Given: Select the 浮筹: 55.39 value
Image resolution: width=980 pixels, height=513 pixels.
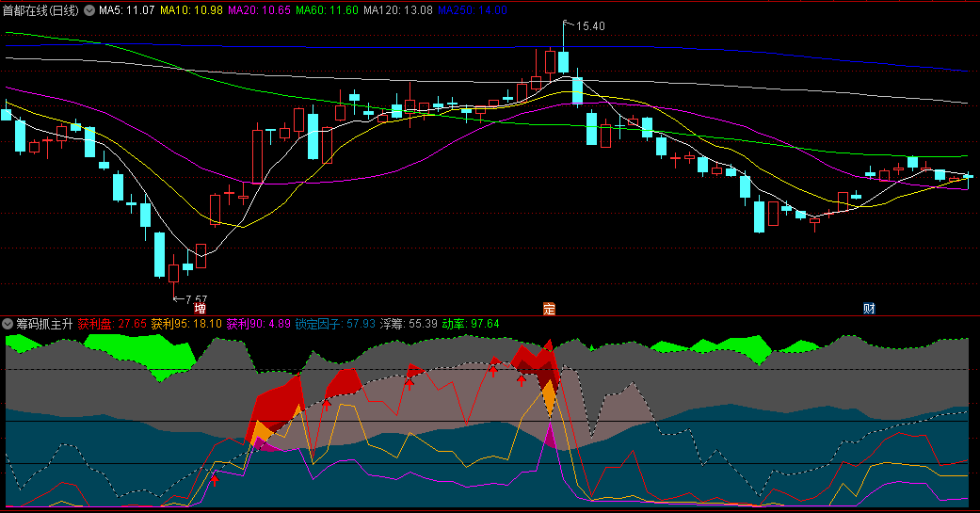Looking at the screenshot, I should pyautogui.click(x=409, y=324).
